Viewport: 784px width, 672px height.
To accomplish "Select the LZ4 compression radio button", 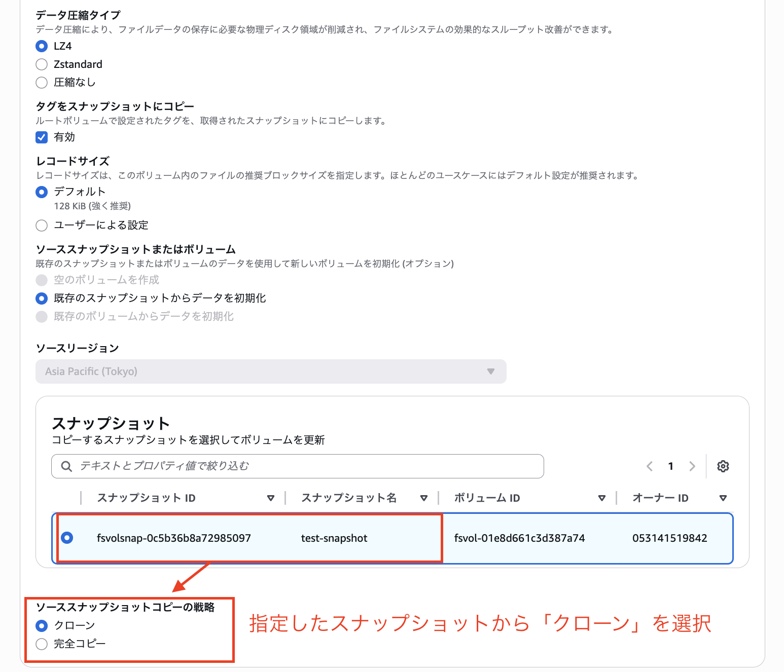I will (42, 46).
